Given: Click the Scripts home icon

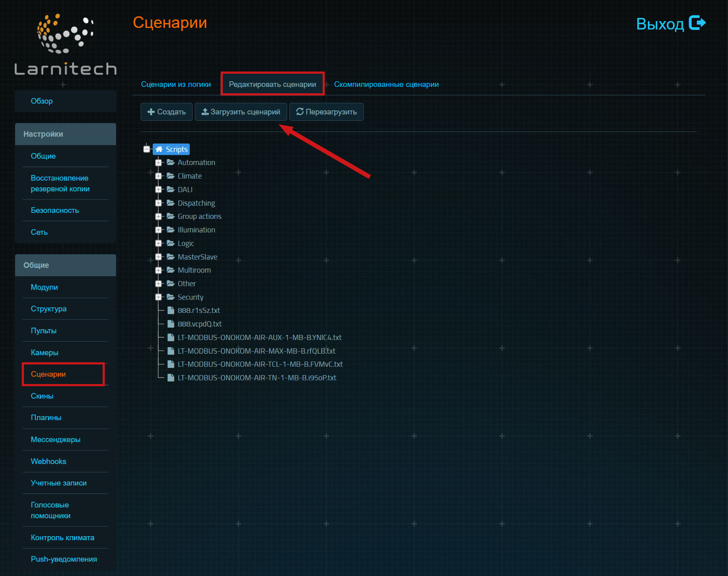Looking at the screenshot, I should pyautogui.click(x=159, y=149).
